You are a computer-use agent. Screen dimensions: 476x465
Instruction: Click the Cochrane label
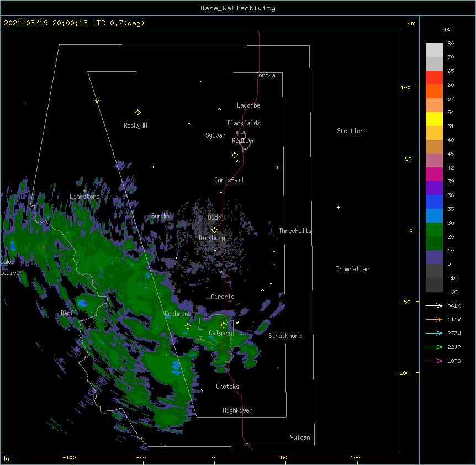178,314
